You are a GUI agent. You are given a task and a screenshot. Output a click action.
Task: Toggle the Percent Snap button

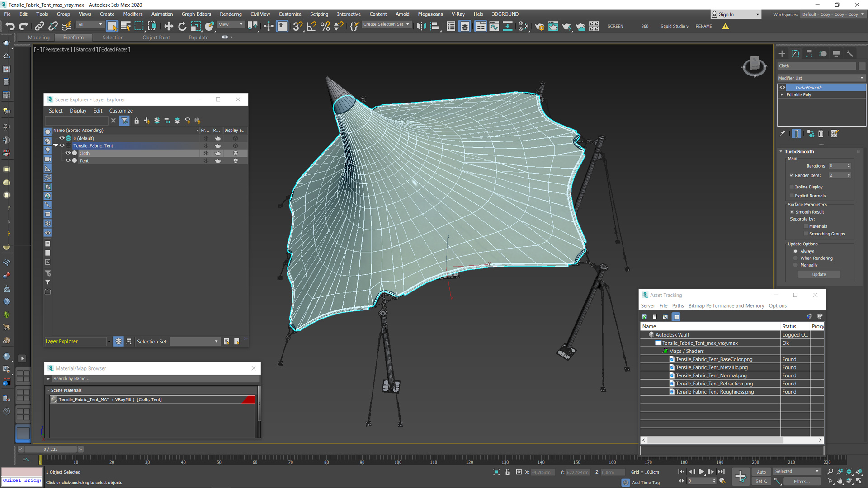click(325, 26)
